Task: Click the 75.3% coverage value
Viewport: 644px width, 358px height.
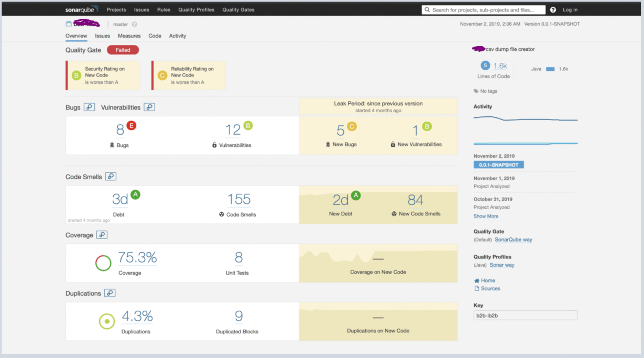Action: click(x=137, y=258)
